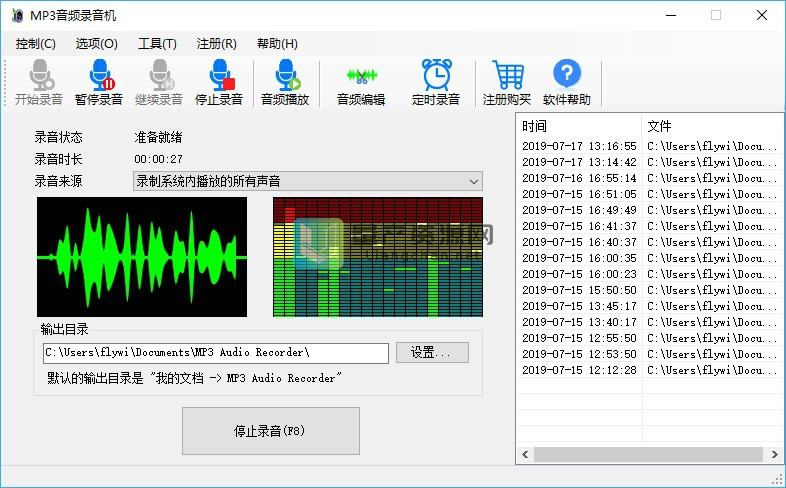The image size is (786, 488).
Task: Select the recording 2019-07-15 12:12:28
Action: (650, 370)
